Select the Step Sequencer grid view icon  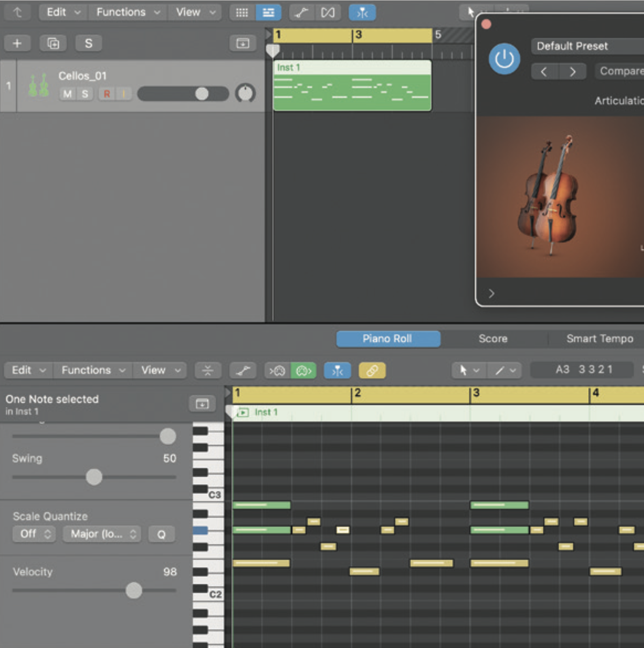click(x=241, y=12)
